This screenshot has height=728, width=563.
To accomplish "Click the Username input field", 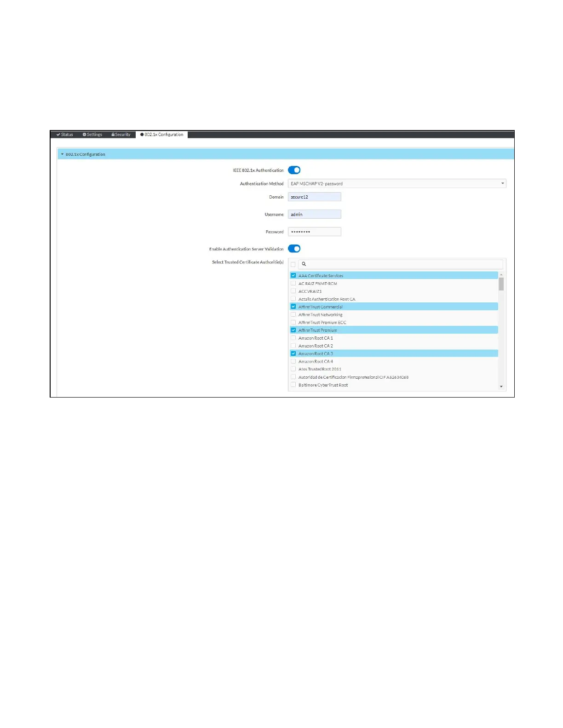I will pyautogui.click(x=315, y=214).
